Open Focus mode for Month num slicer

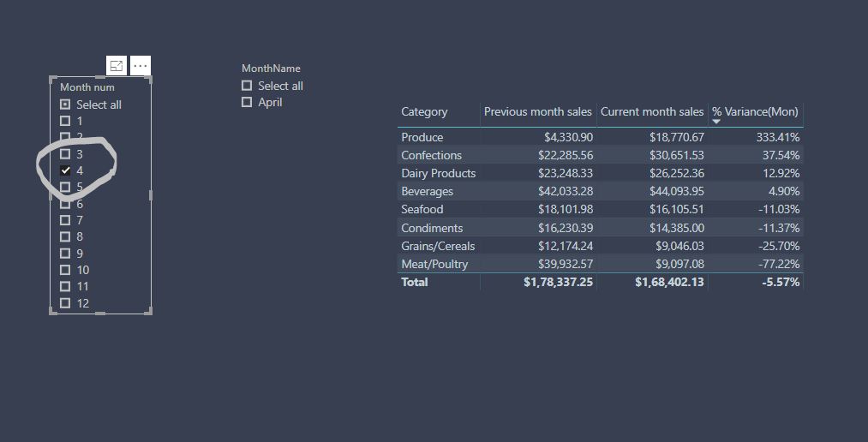pos(117,66)
